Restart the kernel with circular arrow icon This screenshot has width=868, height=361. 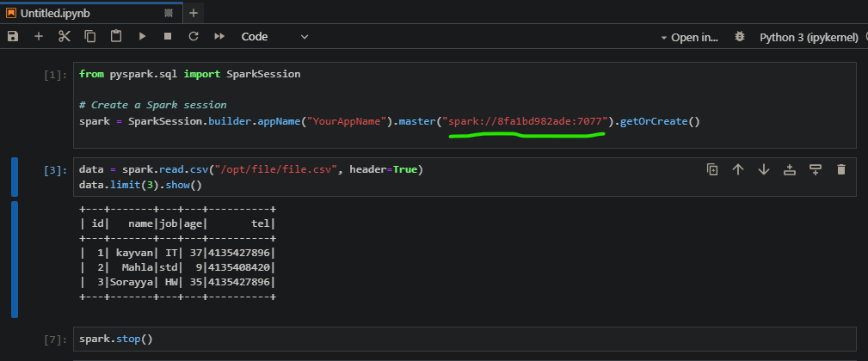pos(194,36)
